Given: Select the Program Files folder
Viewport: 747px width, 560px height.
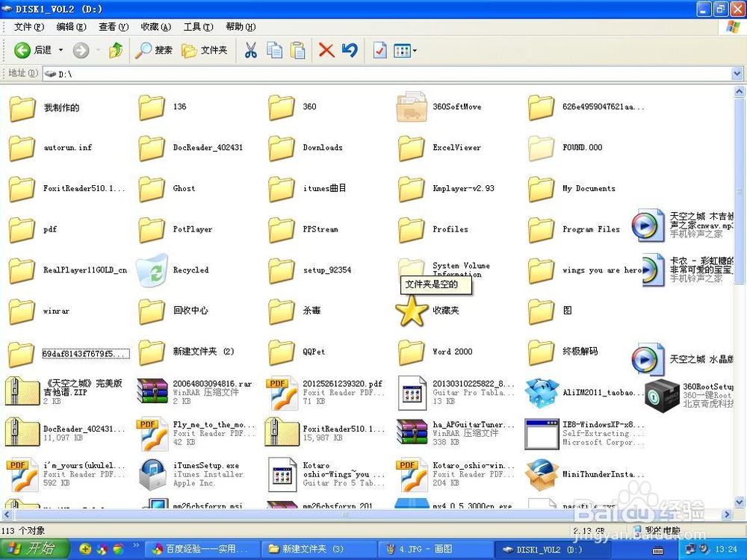Looking at the screenshot, I should click(x=574, y=229).
